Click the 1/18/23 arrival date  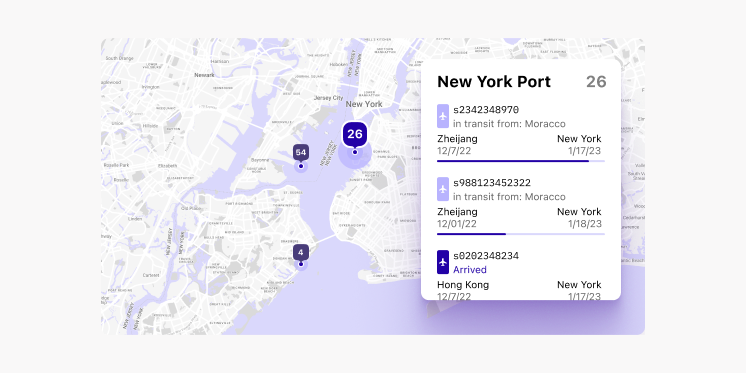pyautogui.click(x=585, y=224)
